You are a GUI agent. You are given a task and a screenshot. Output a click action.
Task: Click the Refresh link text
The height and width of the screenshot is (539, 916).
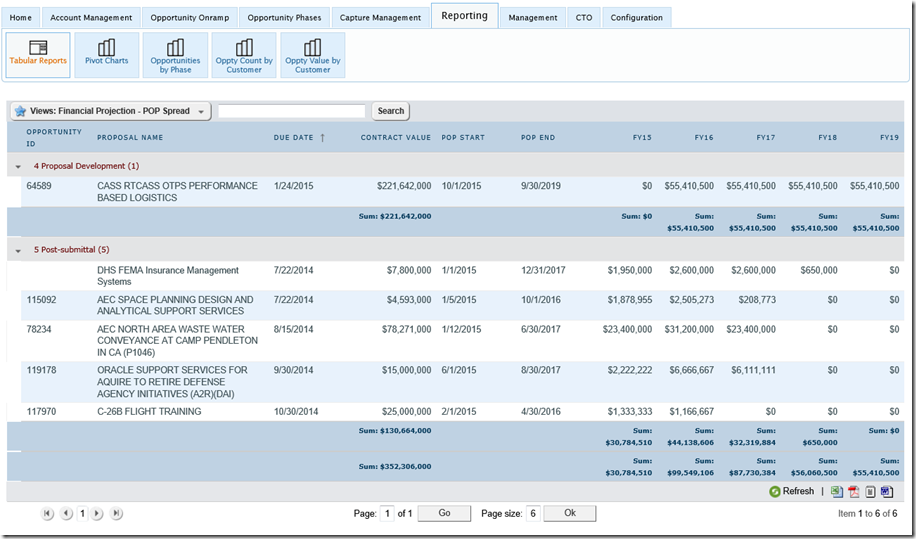[x=798, y=492]
